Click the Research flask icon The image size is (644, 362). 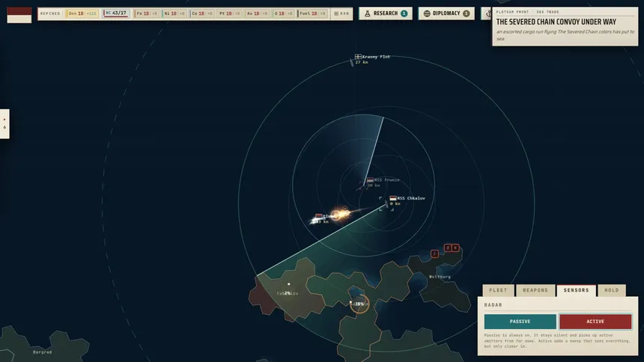pos(368,13)
